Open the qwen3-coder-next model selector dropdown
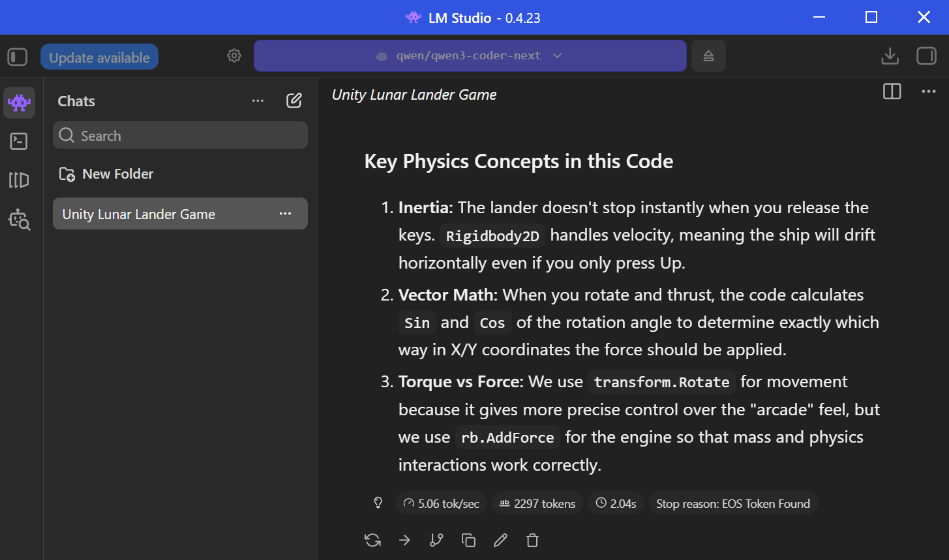Image resolution: width=949 pixels, height=560 pixels. [x=470, y=56]
